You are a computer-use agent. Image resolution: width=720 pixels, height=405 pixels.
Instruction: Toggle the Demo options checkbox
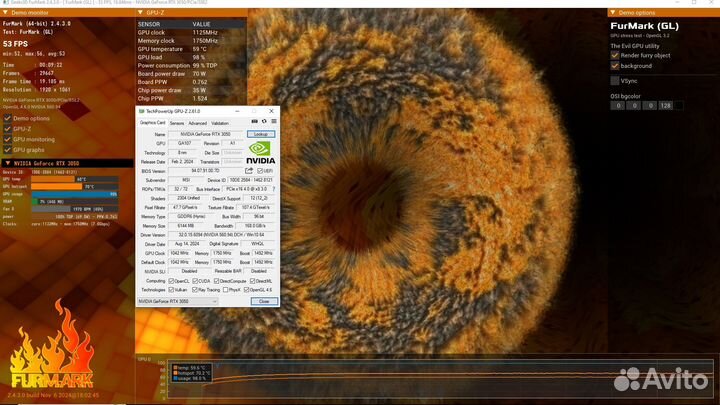7,118
